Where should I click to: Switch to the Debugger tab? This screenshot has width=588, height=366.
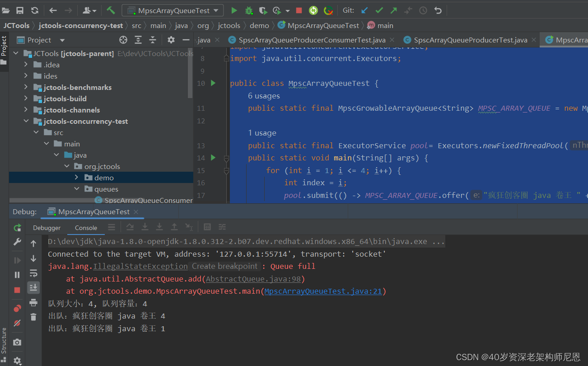[x=47, y=228]
